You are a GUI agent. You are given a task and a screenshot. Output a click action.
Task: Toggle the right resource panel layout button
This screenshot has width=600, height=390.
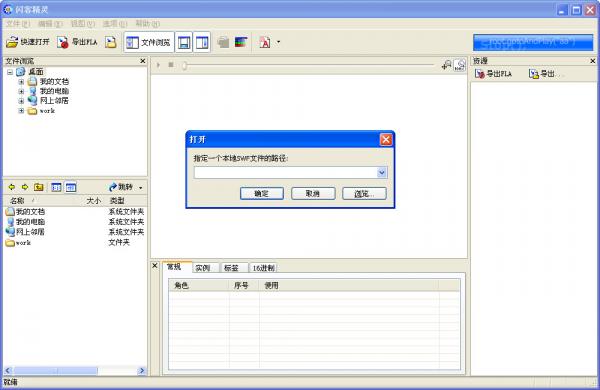tap(202, 42)
